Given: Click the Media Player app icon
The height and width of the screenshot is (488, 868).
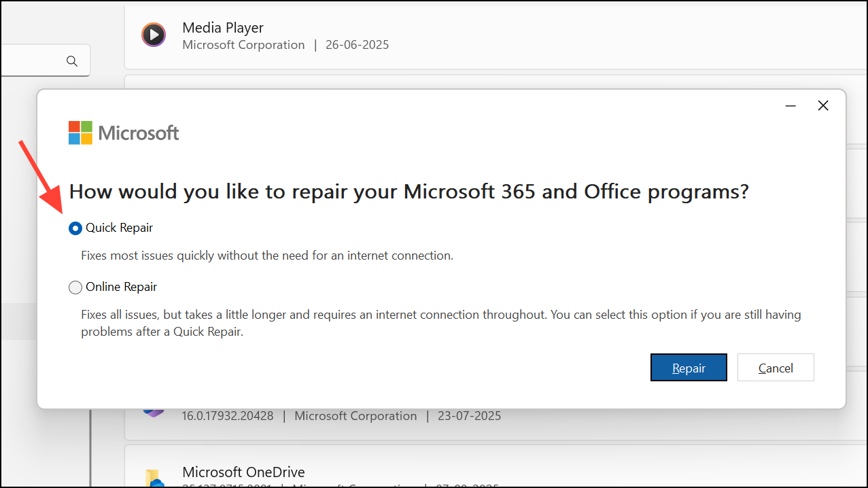Looking at the screenshot, I should tap(154, 35).
